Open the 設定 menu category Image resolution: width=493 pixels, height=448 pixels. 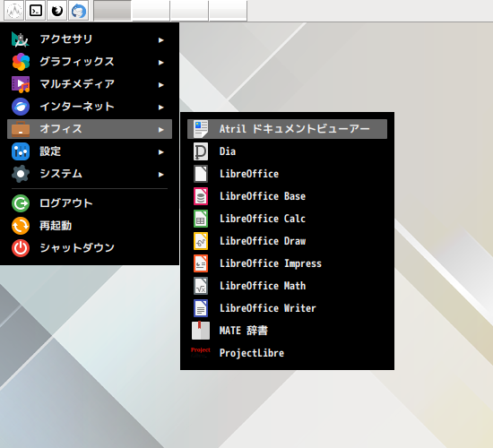coord(90,151)
